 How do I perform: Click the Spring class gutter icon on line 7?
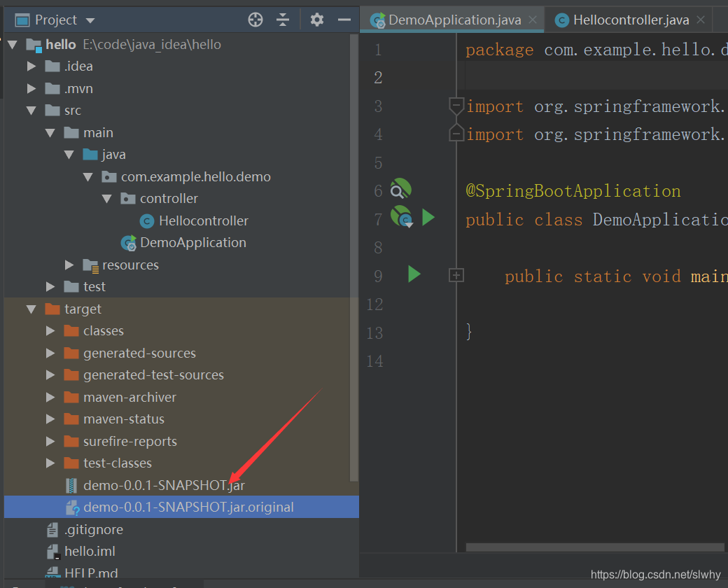[x=402, y=217]
